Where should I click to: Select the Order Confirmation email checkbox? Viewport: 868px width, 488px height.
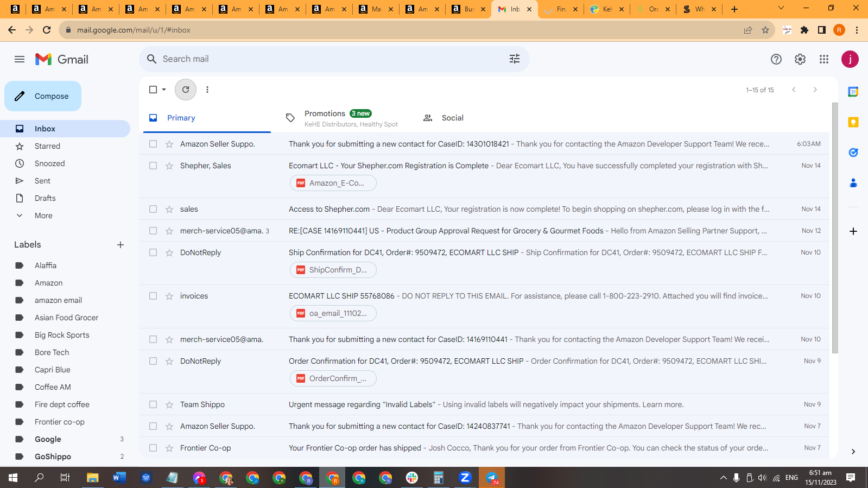click(153, 361)
